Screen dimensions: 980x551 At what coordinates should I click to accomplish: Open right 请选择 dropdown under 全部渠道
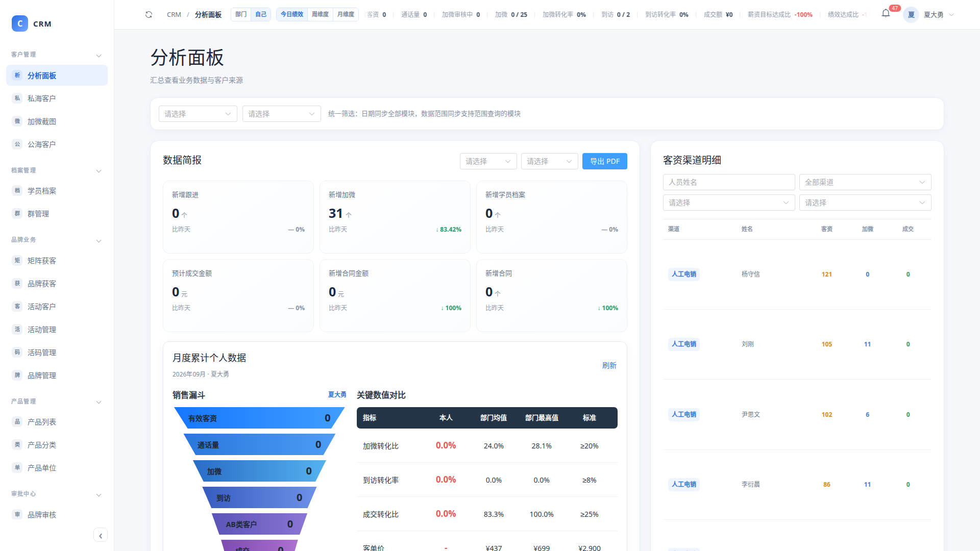pos(865,203)
